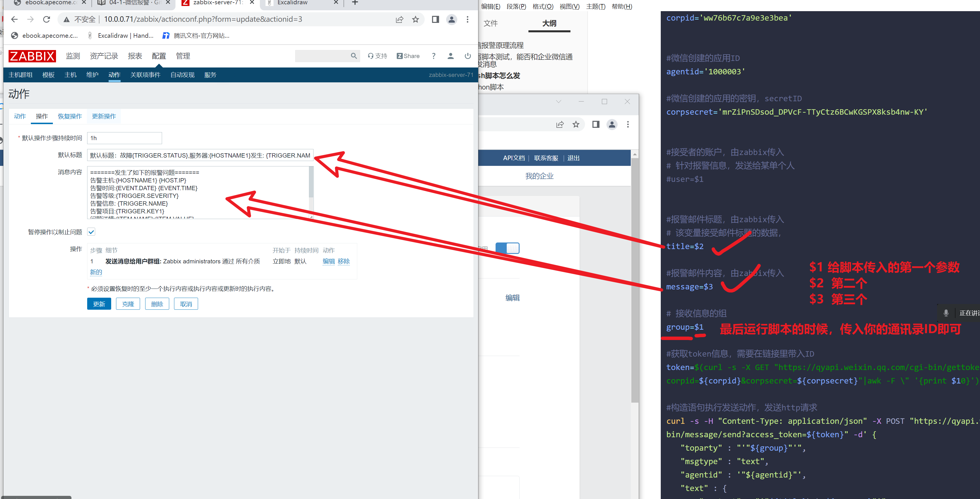Close the zabbix-server-71 tab
This screenshot has height=499, width=980.
252,3
